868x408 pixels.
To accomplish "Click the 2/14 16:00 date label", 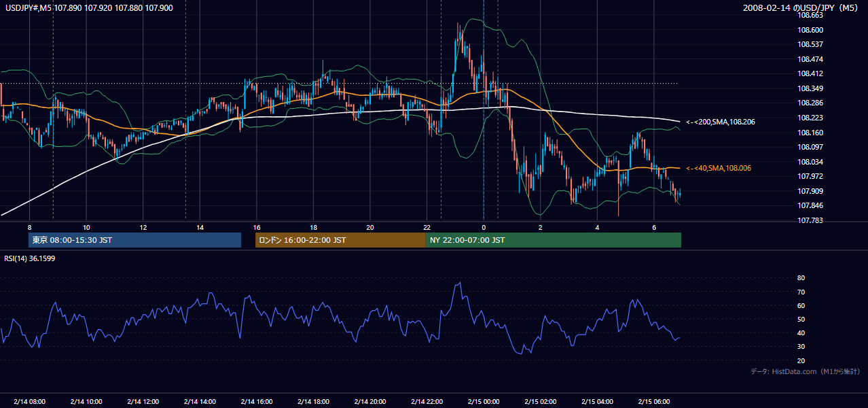I will [257, 402].
